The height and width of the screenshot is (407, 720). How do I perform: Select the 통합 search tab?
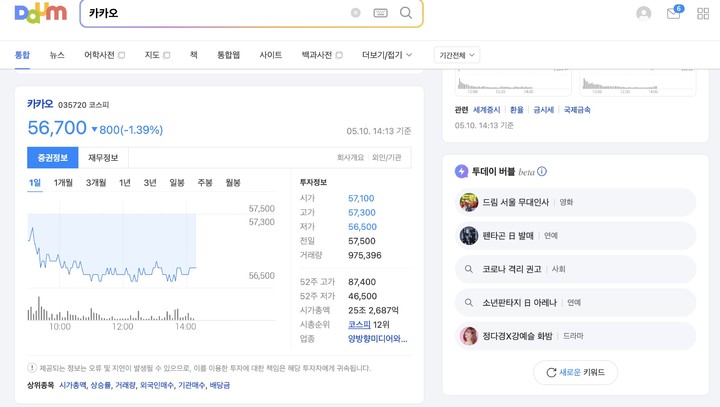pyautogui.click(x=22, y=55)
